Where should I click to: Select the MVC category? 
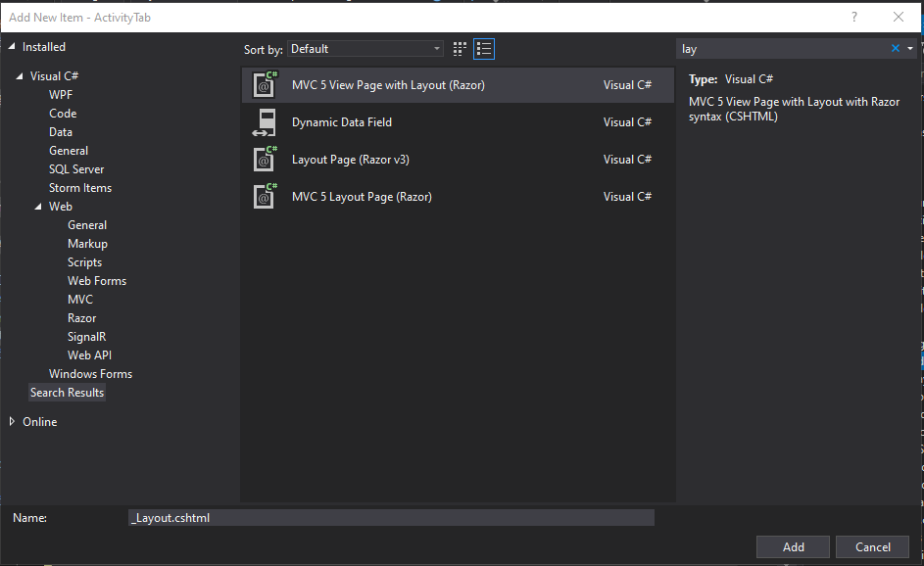tap(80, 300)
